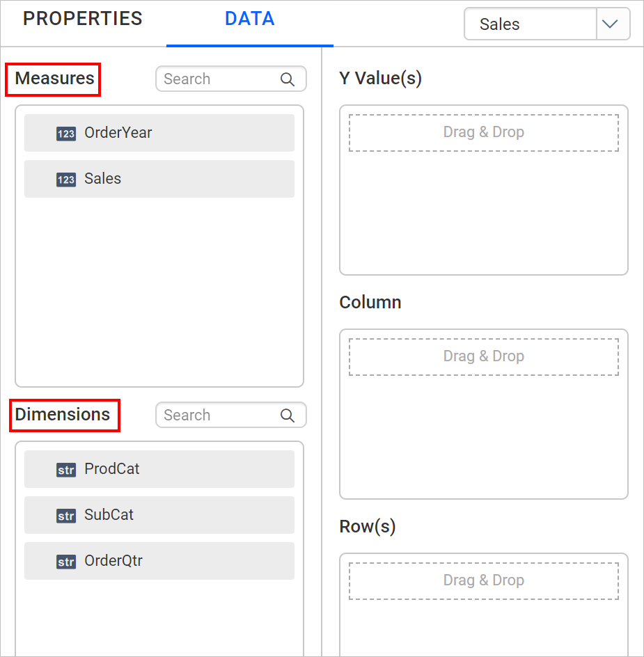
Task: Switch to the DATA tab
Action: (249, 19)
